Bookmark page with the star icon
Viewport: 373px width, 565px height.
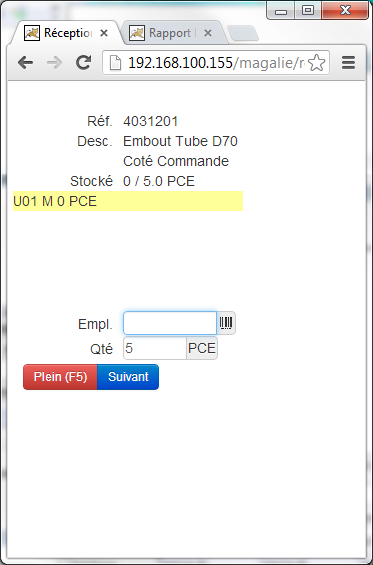tap(317, 63)
